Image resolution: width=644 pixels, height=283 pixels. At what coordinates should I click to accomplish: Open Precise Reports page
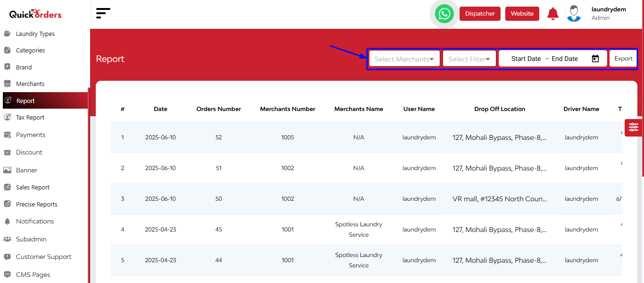[37, 204]
